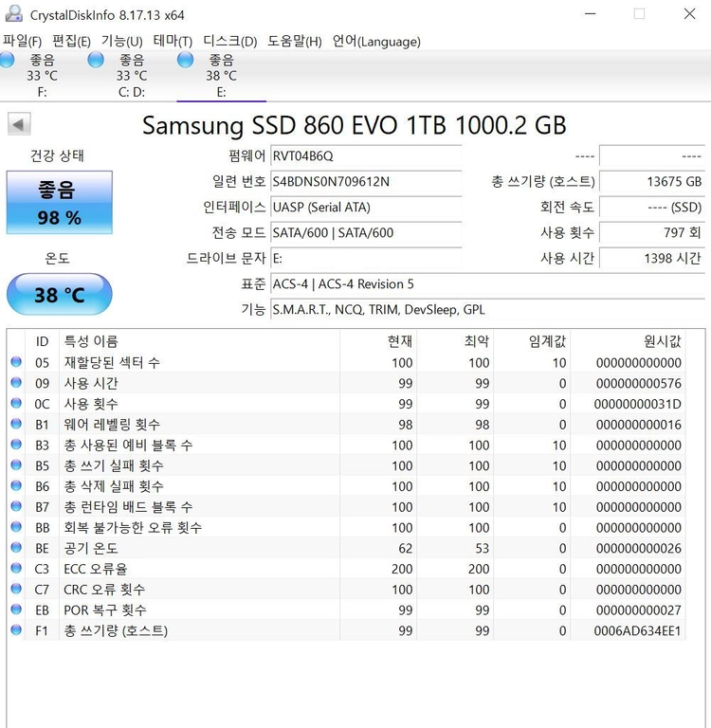Click the ID column header
The height and width of the screenshot is (728, 711).
coord(43,341)
